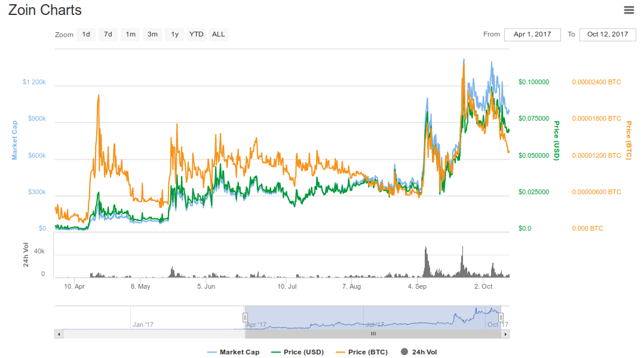
Task: Click the 4. Sep date label
Action: (x=417, y=286)
